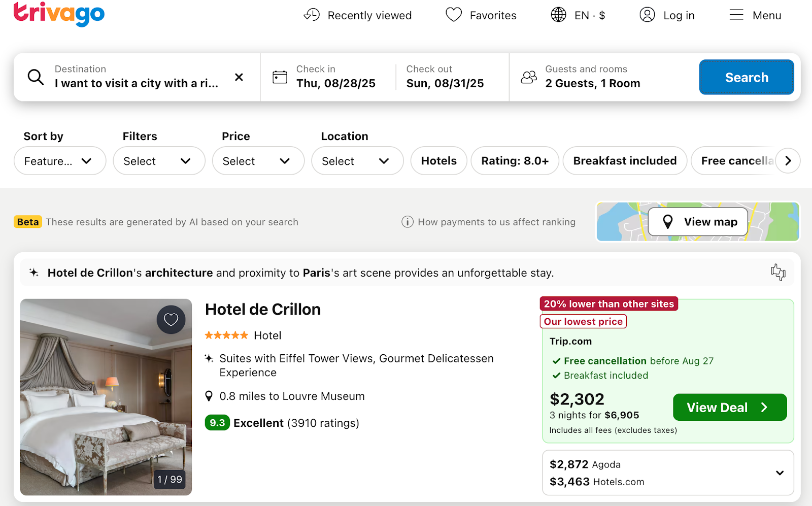Click the five-star rating stars
The width and height of the screenshot is (812, 506).
pos(226,335)
